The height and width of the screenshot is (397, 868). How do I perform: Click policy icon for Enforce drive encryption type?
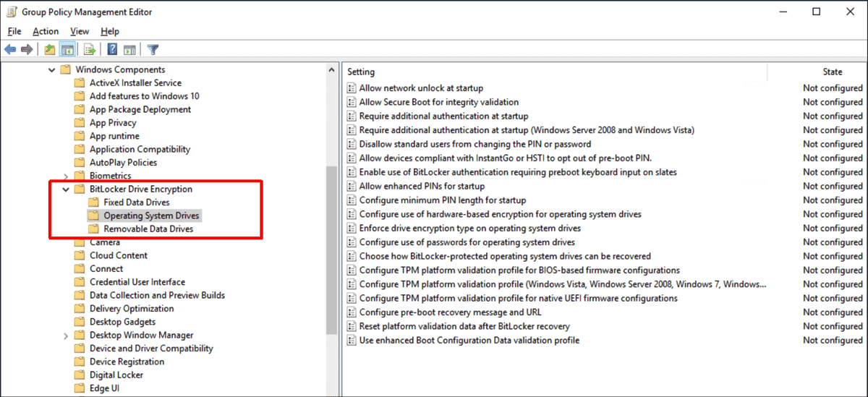[x=352, y=228]
